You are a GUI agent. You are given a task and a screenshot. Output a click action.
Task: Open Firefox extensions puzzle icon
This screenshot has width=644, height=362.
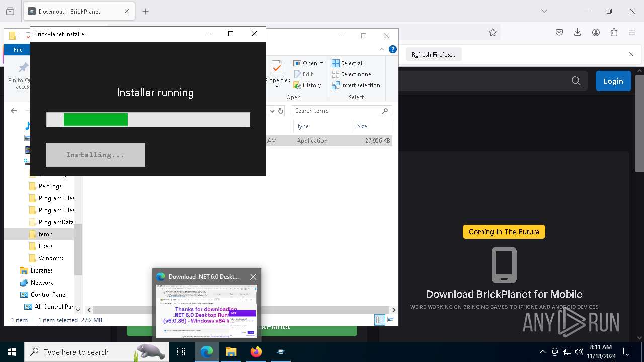(614, 32)
